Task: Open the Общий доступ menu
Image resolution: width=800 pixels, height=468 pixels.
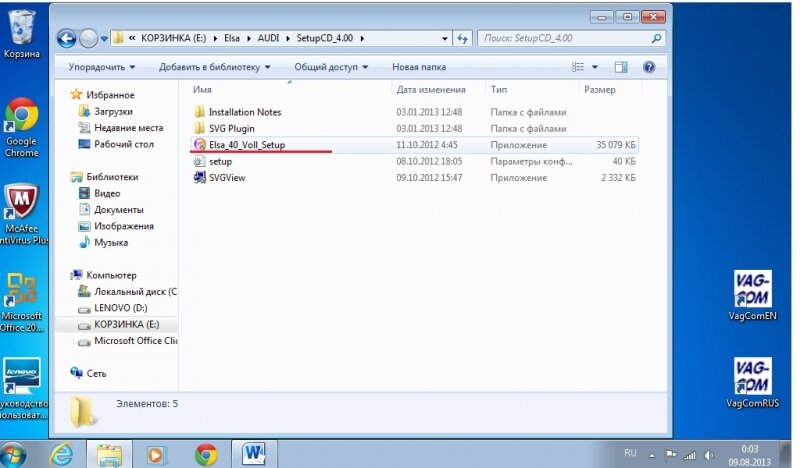Action: coord(331,67)
